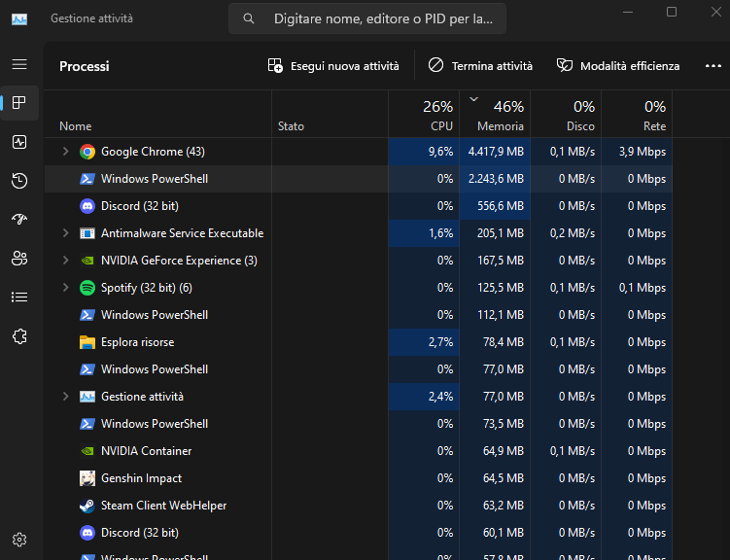This screenshot has width=730, height=560.
Task: Click Genshin Impact memory value 64,5 MB
Action: [x=503, y=478]
